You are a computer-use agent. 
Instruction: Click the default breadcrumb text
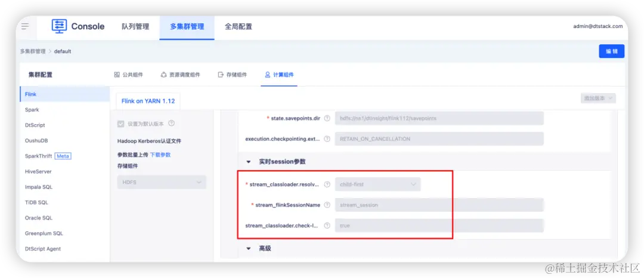(x=63, y=51)
